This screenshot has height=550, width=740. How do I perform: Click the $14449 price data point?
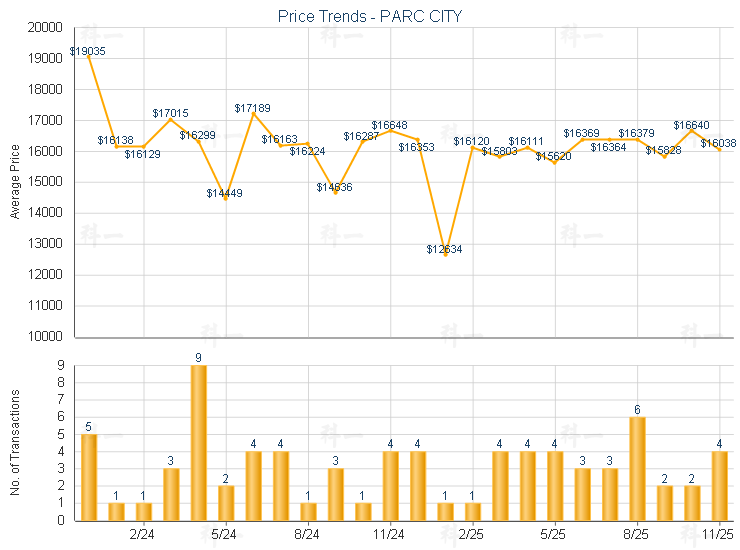226,198
